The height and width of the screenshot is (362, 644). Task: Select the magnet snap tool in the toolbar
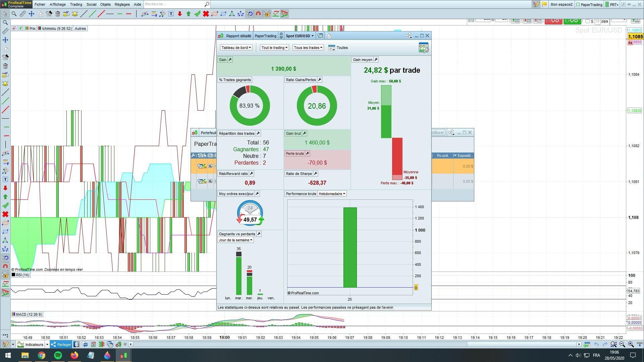(258, 14)
